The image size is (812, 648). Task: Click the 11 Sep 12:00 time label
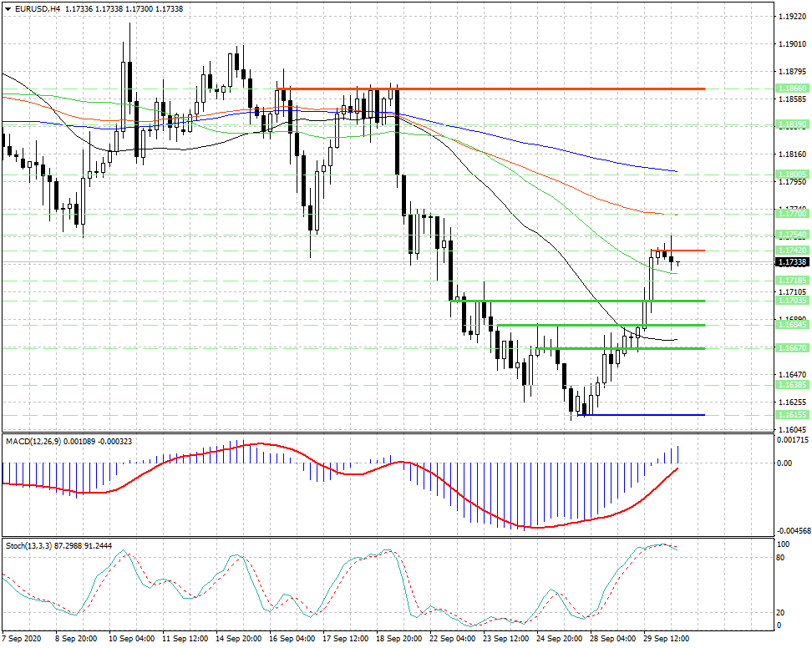(185, 639)
